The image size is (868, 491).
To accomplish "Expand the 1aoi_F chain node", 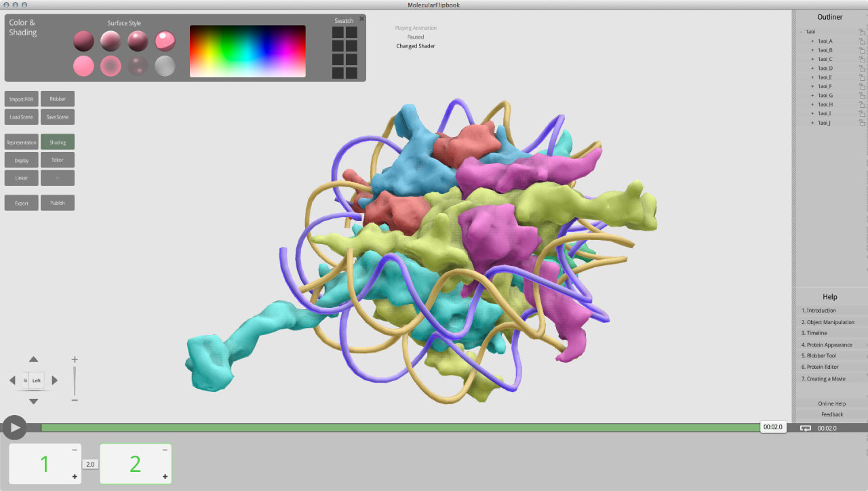I will tap(812, 86).
